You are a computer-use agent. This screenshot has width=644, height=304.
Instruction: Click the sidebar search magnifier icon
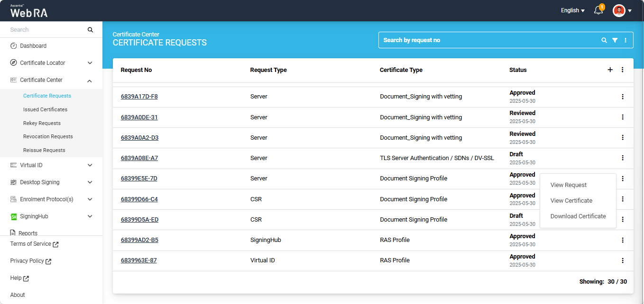tap(90, 30)
